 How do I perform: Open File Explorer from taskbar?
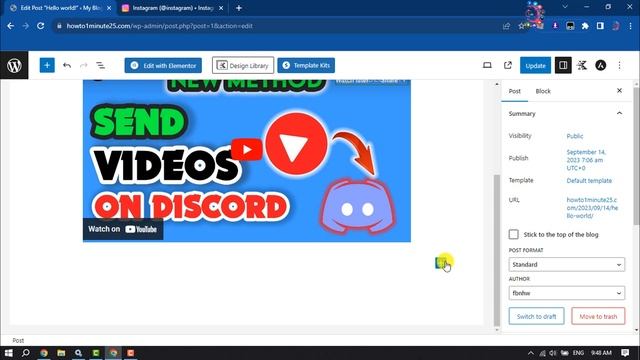(61, 353)
